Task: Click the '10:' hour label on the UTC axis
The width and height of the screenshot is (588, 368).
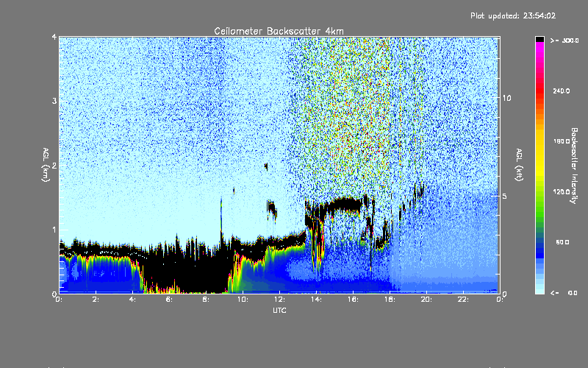Action: pos(243,300)
